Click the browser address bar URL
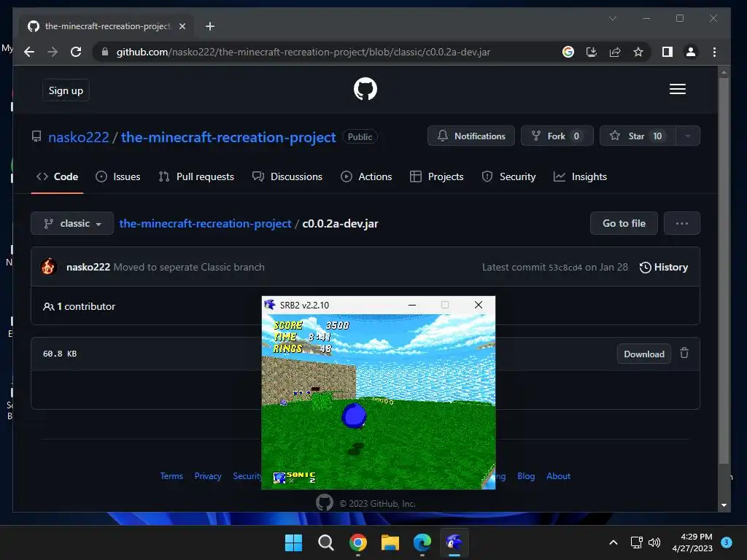 pyautogui.click(x=303, y=52)
